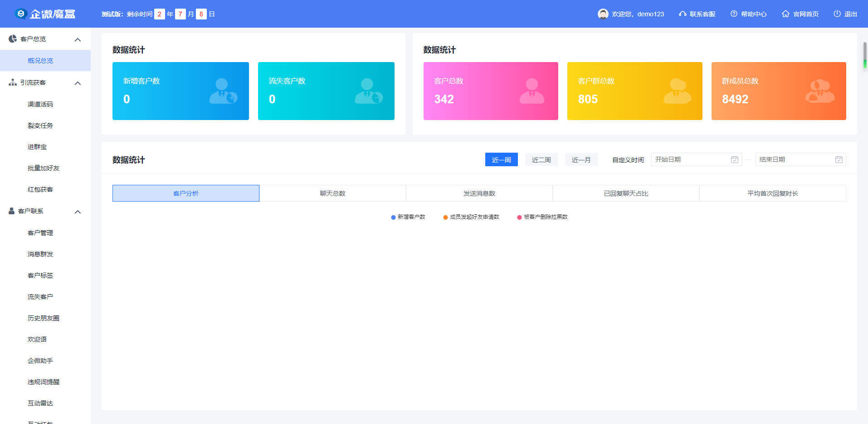
Task: Click the 近一月 filter button
Action: pos(581,159)
